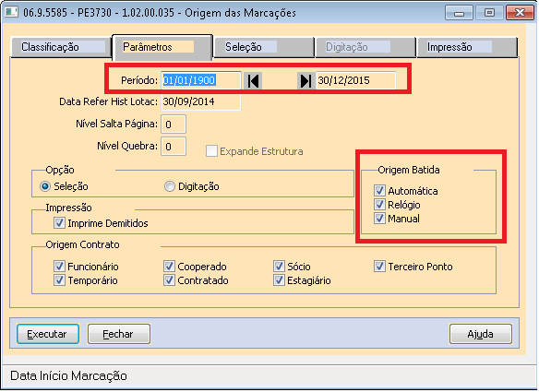
Task: Select the Digitação radio option
Action: 170,186
